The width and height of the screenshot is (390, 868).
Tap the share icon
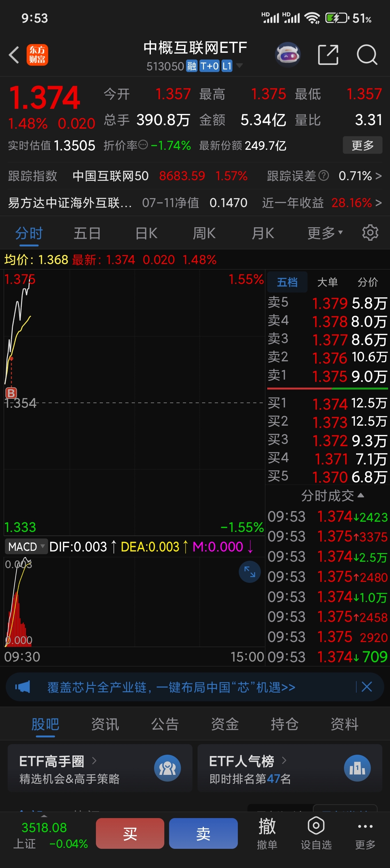[x=328, y=55]
